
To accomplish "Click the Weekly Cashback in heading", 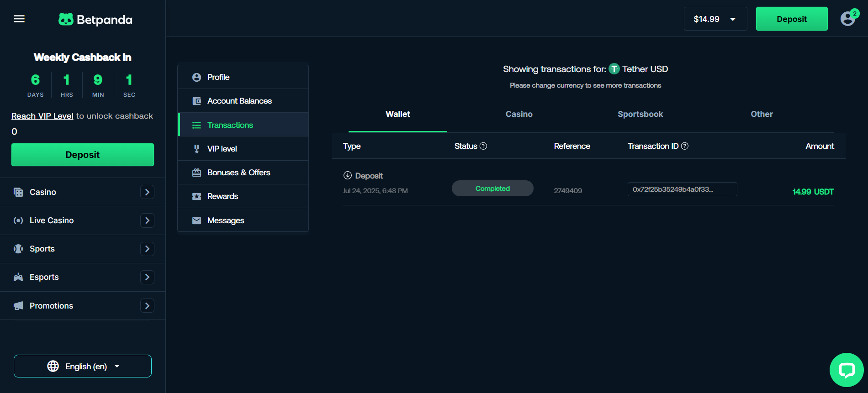I will (x=83, y=57).
